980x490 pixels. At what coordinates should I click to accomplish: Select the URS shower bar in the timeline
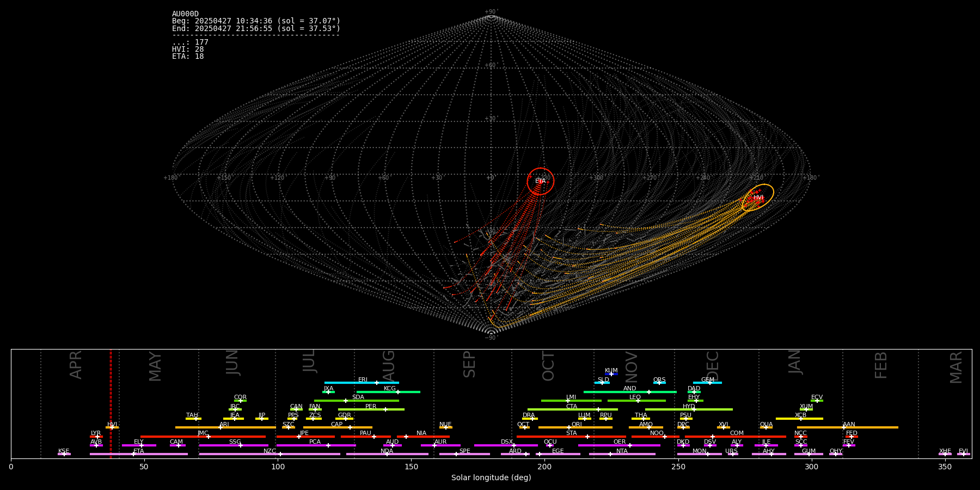[x=733, y=454]
